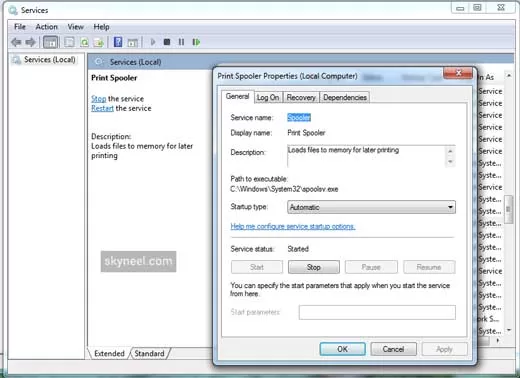Viewport: 520px width, 378px height.
Task: Open the Help toolbar icon
Action: [x=118, y=42]
